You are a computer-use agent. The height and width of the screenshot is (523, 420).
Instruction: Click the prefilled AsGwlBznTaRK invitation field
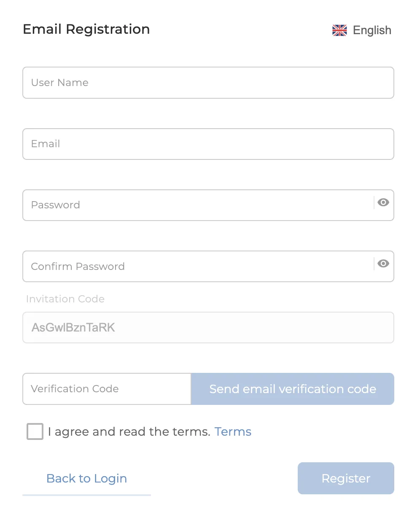tap(208, 328)
